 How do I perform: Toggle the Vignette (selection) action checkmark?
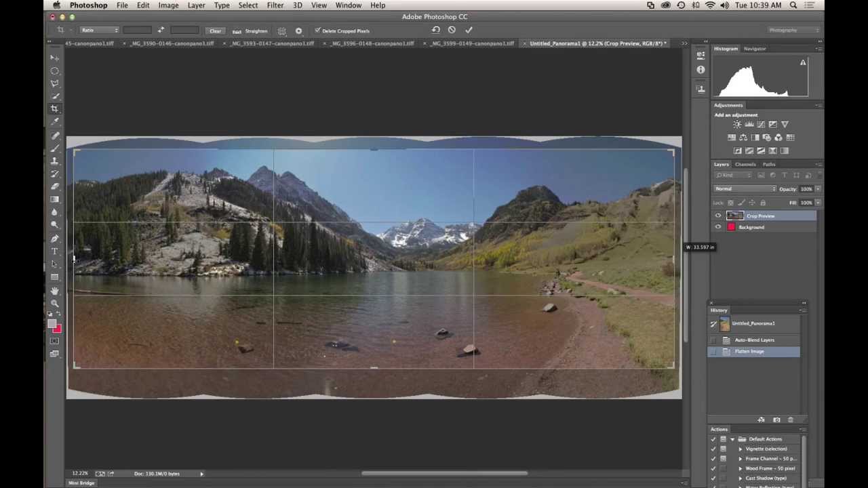(x=713, y=449)
